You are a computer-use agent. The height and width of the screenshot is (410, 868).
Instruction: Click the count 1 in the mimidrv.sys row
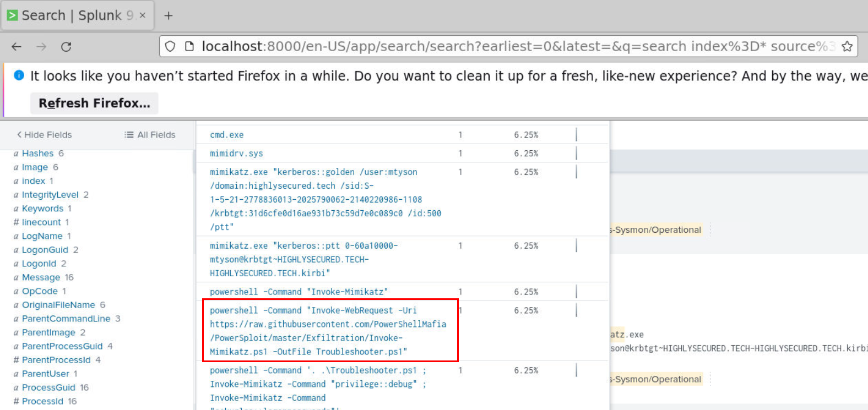pos(460,154)
